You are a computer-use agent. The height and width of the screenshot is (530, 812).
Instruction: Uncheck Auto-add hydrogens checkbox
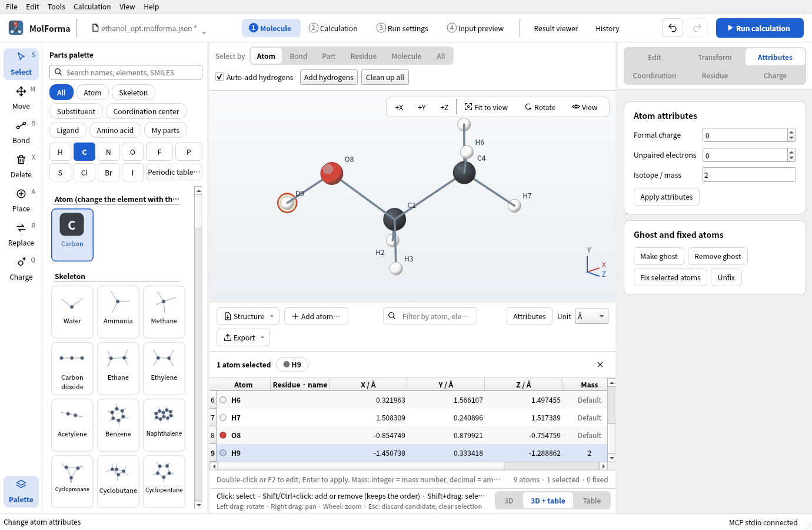coord(219,77)
